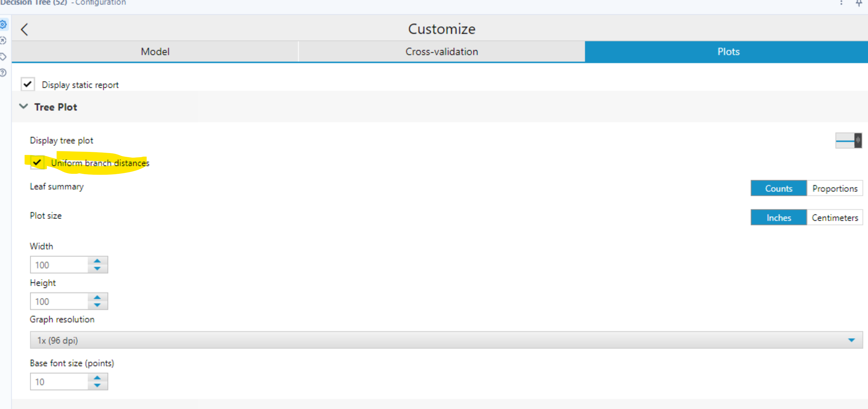Select Proportions for Leaf summary
Viewport: 868px width, 409px height.
(x=835, y=188)
